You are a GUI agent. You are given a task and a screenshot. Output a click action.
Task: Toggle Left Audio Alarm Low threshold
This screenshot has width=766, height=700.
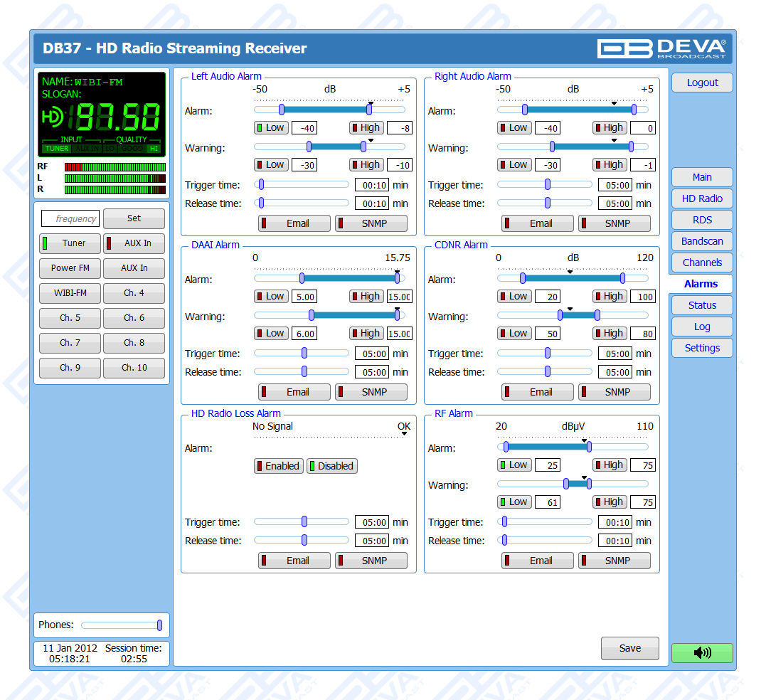(x=270, y=128)
